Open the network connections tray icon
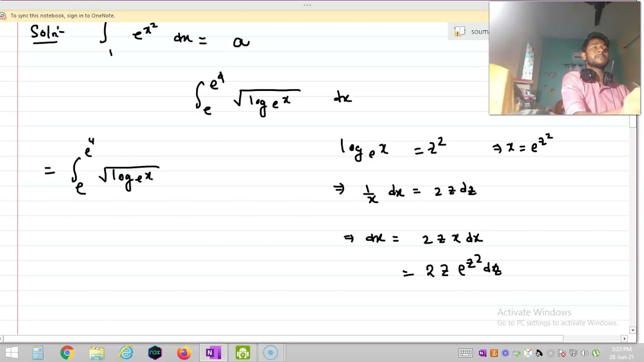The width and height of the screenshot is (644, 362). coord(573,353)
